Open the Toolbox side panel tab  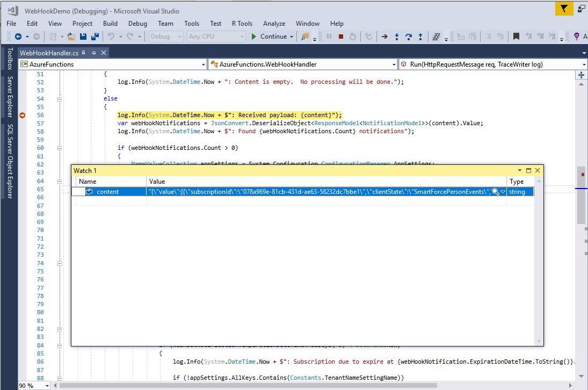[10, 59]
